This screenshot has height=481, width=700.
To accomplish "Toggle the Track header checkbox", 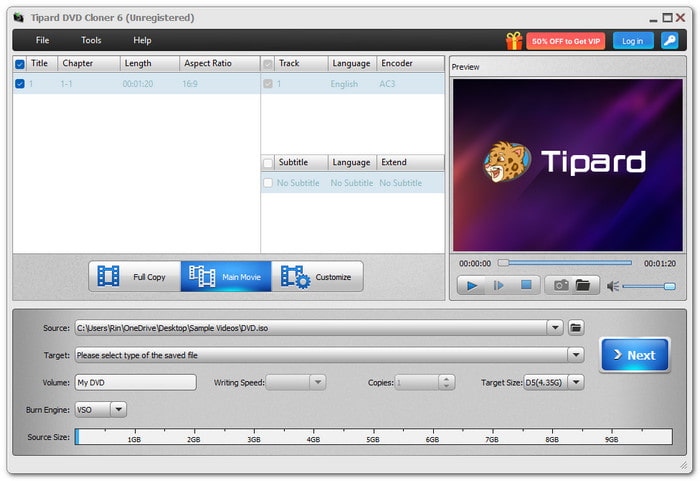I will [268, 64].
